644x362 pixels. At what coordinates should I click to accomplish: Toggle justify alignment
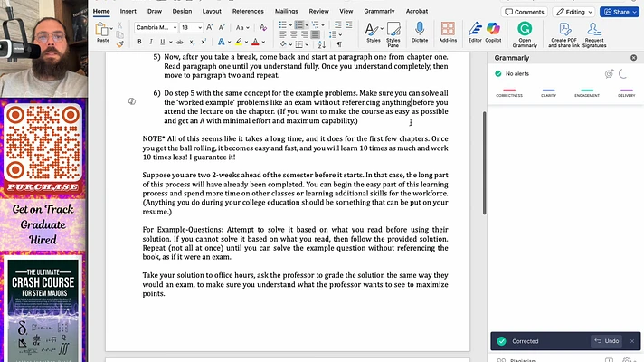coord(315,35)
